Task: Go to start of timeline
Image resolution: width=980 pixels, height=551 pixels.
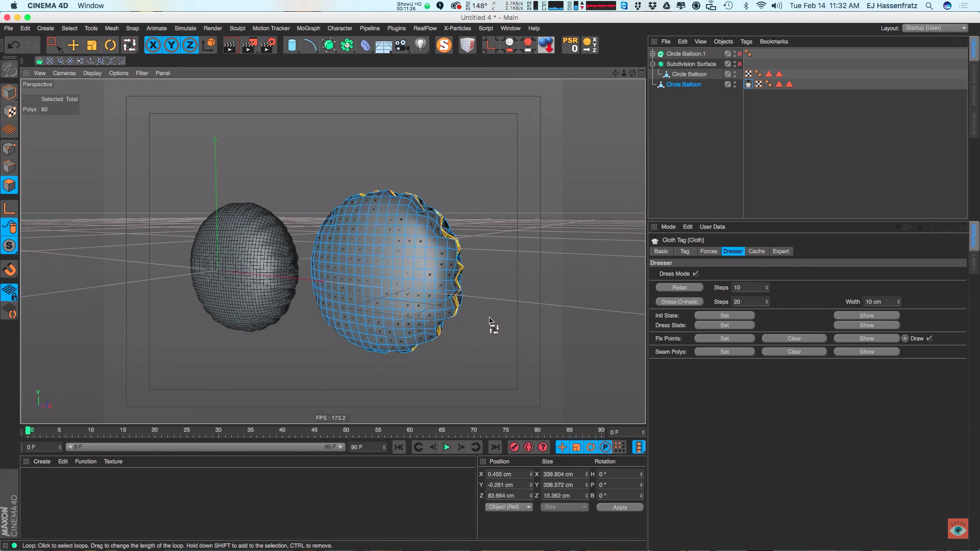Action: click(x=399, y=447)
